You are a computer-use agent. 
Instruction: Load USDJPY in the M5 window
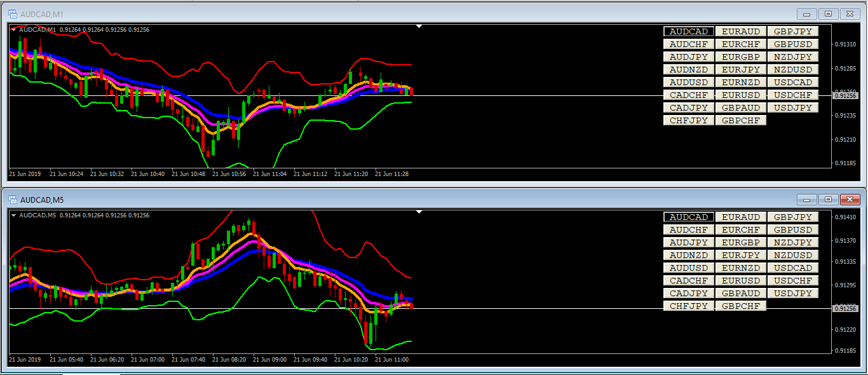(793, 293)
